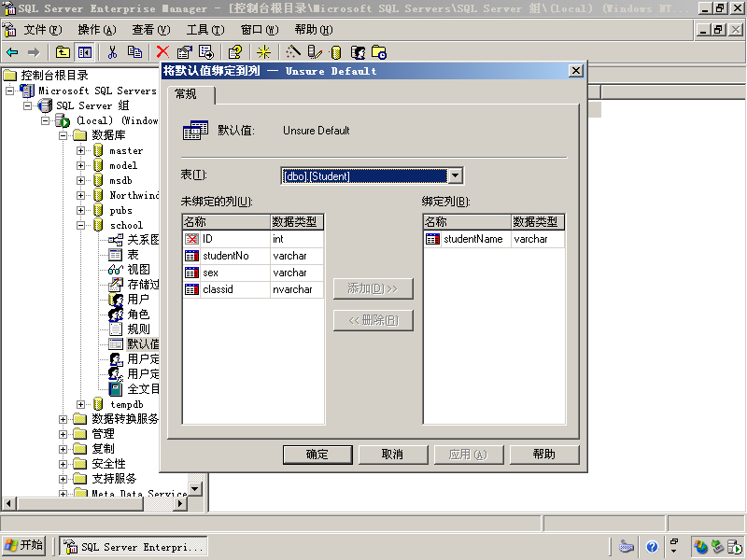Expand the master database node
The image size is (747, 560).
coord(81,150)
